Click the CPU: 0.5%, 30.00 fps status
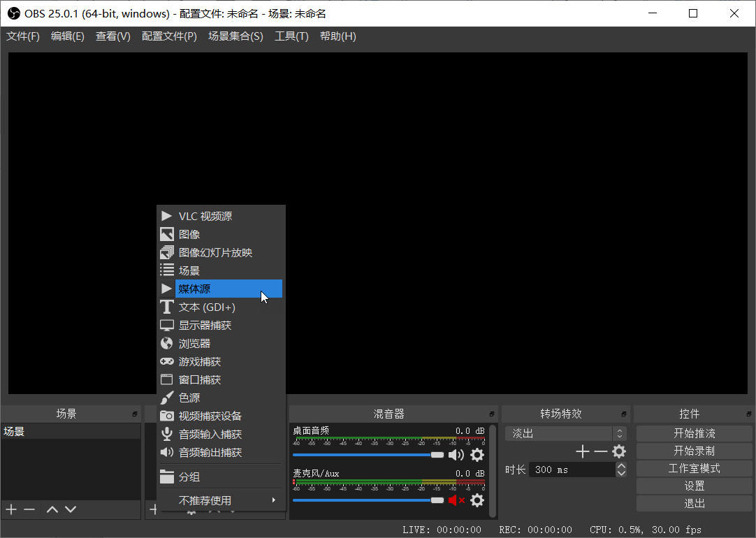This screenshot has width=756, height=538. tap(646, 530)
